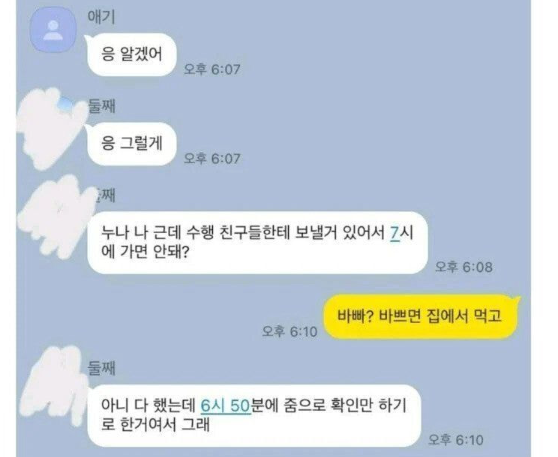The height and width of the screenshot is (457, 558).
Task: Tap the blurred avatar beside the '6시 50분' message
Action: [55, 385]
